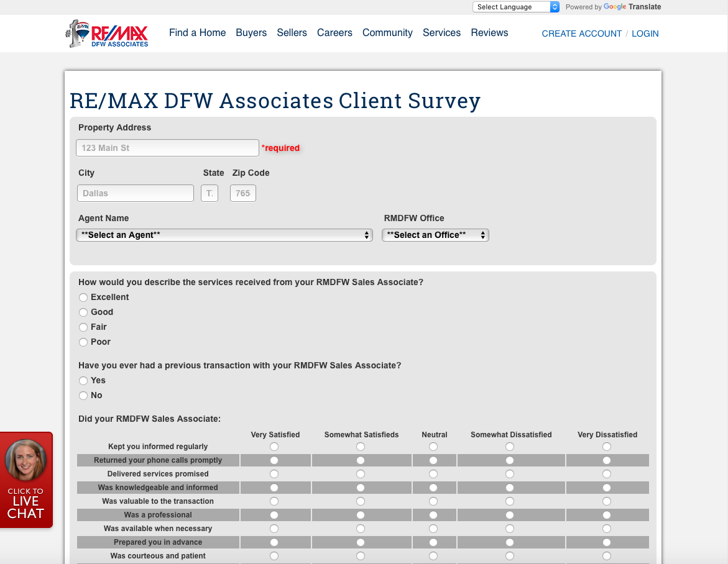The width and height of the screenshot is (728, 564).
Task: Click the Property Address input field
Action: (x=167, y=148)
